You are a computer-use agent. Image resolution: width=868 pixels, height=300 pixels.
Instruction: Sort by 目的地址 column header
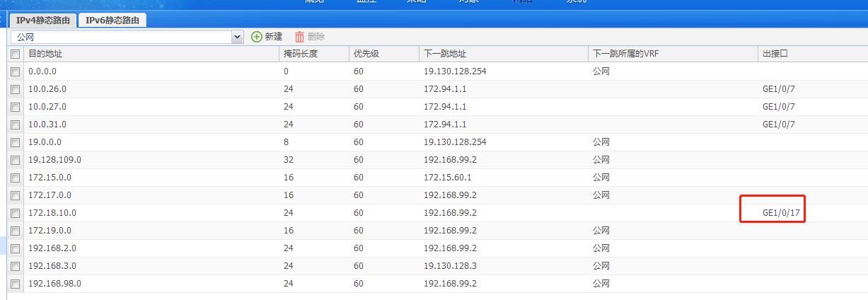pos(151,54)
